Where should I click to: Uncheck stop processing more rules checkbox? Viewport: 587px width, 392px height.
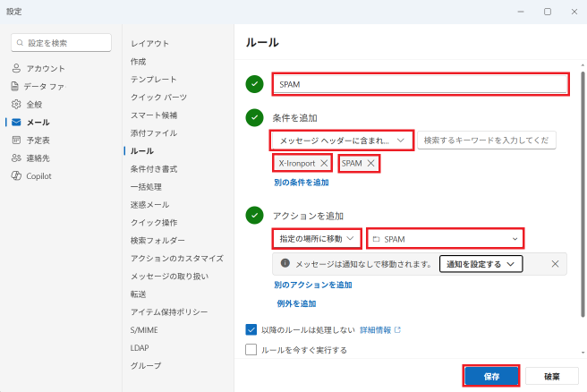click(251, 330)
